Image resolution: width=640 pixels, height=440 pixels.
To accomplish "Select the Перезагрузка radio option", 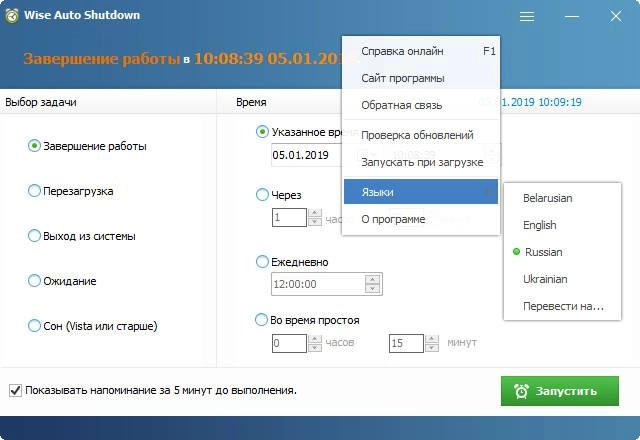I will [x=34, y=191].
